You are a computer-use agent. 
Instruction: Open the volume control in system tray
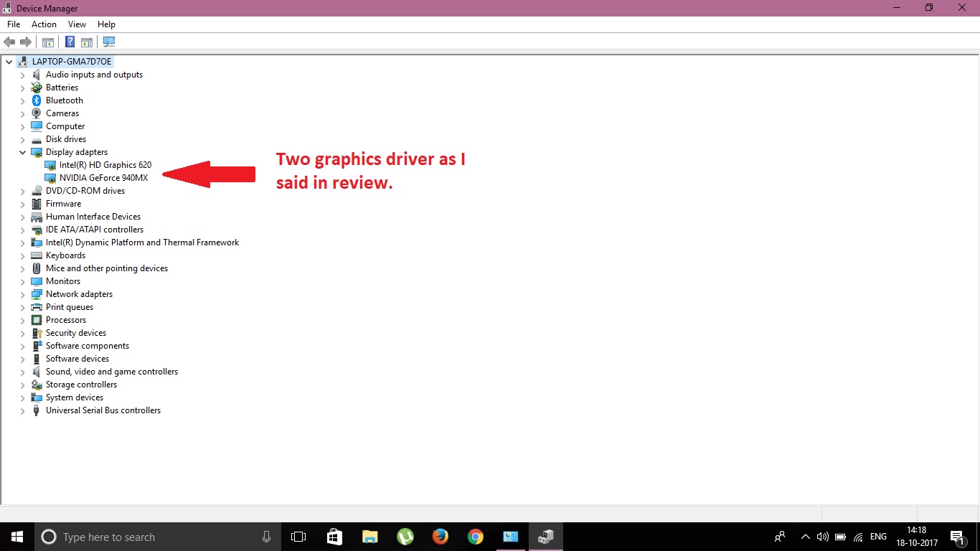[x=823, y=537]
